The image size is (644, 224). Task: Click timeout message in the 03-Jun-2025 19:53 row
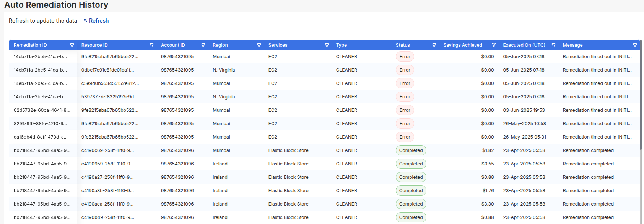click(597, 110)
